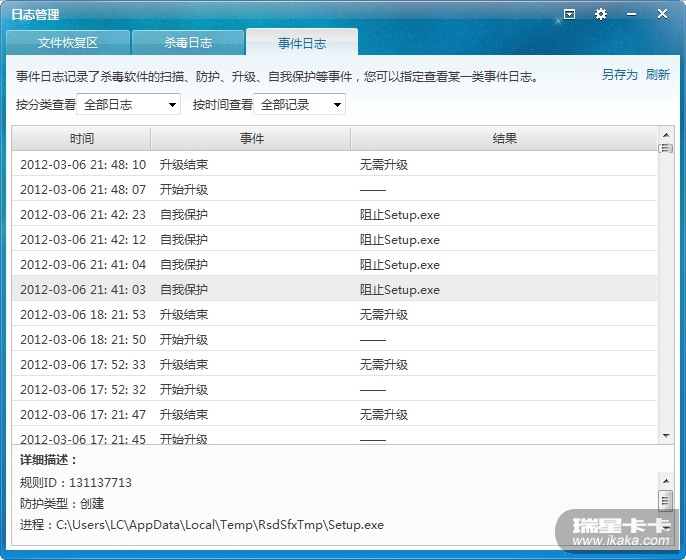Viewport: 686px width, 560px height.
Task: Select the row at 2012-03-06 21:48:07
Action: tap(335, 189)
